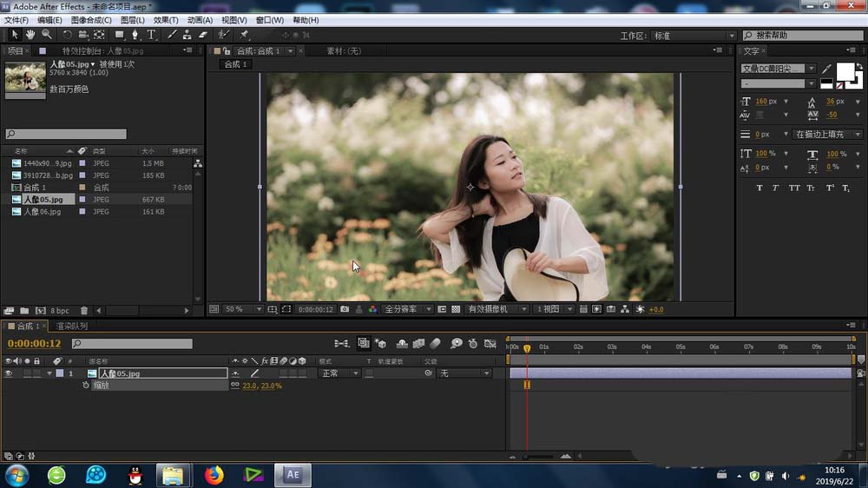
Task: Hide the 人像05.jpg layer with eye toggle
Action: (9, 373)
